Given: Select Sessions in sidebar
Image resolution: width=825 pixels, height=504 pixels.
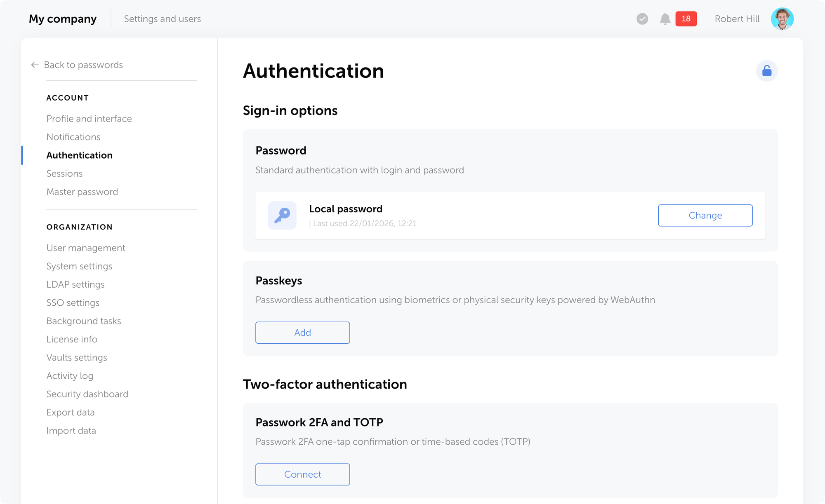Looking at the screenshot, I should pyautogui.click(x=64, y=173).
